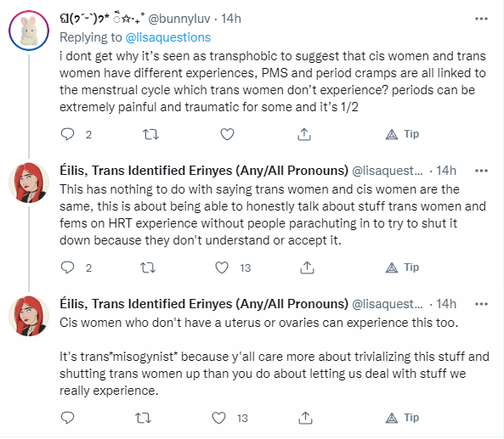Like the middle tweet with 13 likes
504x439 pixels.
click(x=222, y=267)
